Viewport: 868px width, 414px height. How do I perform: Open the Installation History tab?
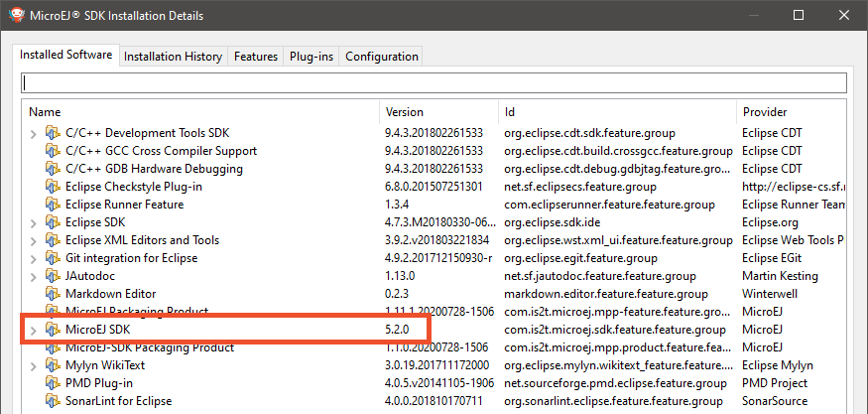coord(173,57)
